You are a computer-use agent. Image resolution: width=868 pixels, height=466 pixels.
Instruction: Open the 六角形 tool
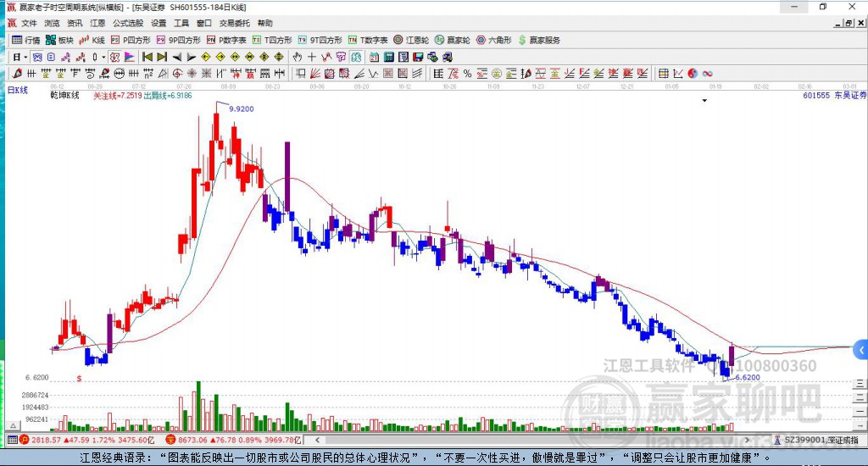[x=494, y=40]
